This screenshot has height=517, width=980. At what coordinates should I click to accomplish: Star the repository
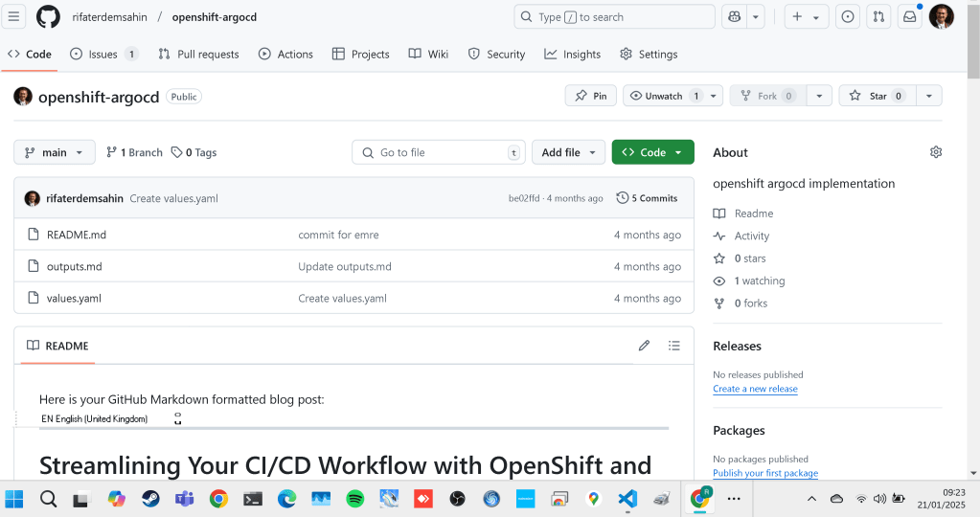click(x=877, y=96)
